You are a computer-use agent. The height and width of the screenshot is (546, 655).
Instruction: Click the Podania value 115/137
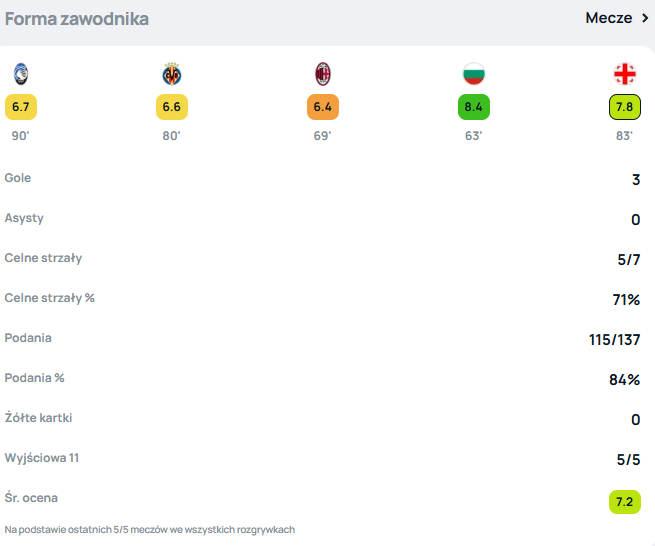[x=614, y=340]
